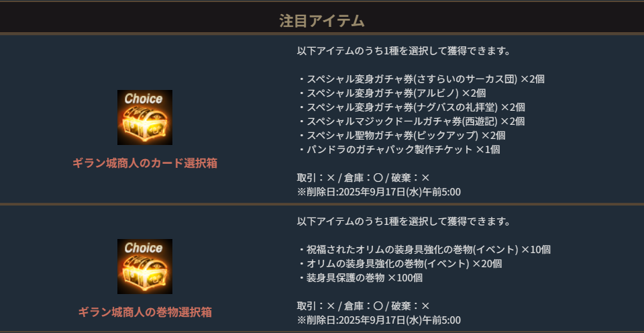Click the scroll box trade/warehouse/discard info line
The height and width of the screenshot is (333, 644).
point(363,306)
